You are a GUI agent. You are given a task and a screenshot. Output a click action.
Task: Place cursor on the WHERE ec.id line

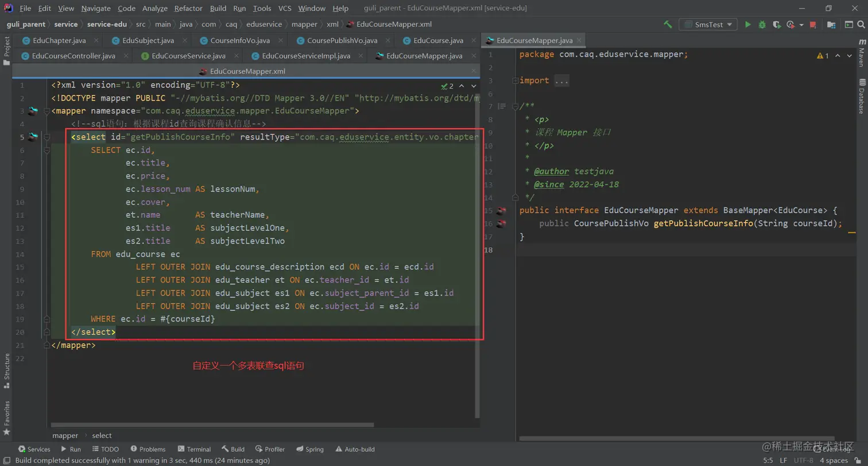point(153,319)
